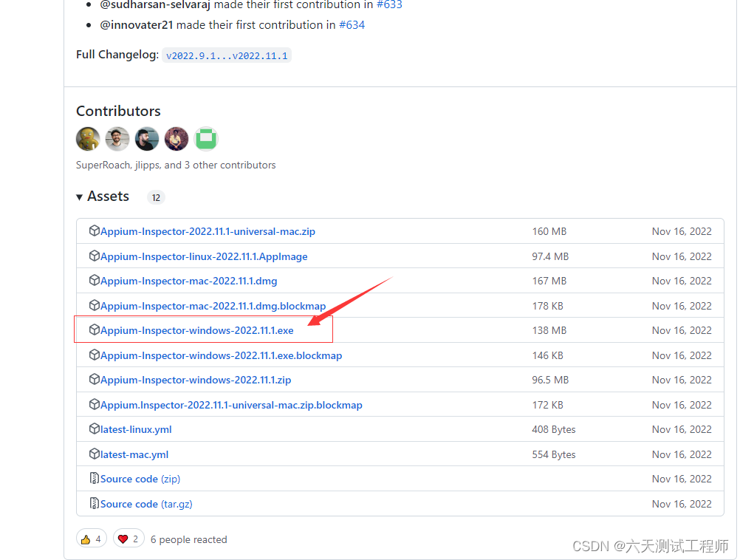Click the mac dmg.blockmap package icon

click(x=95, y=306)
